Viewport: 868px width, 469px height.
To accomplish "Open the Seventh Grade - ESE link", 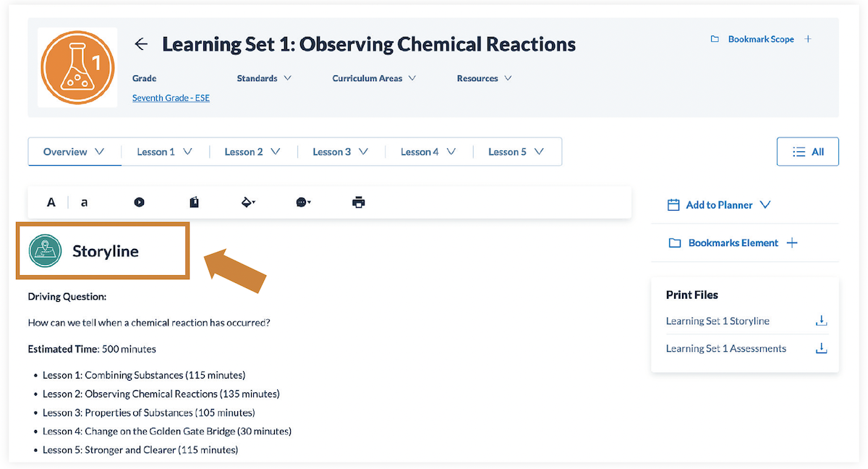I will [171, 98].
